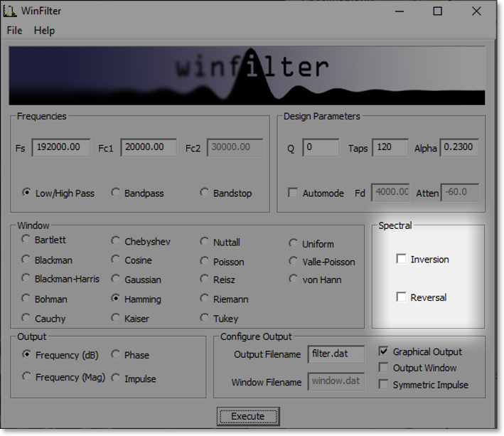Open the Help menu
The width and height of the screenshot is (504, 436).
coord(44,31)
